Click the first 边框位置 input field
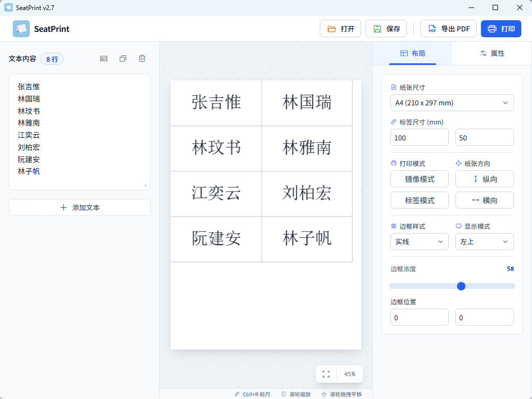The height and width of the screenshot is (399, 532). click(x=419, y=317)
